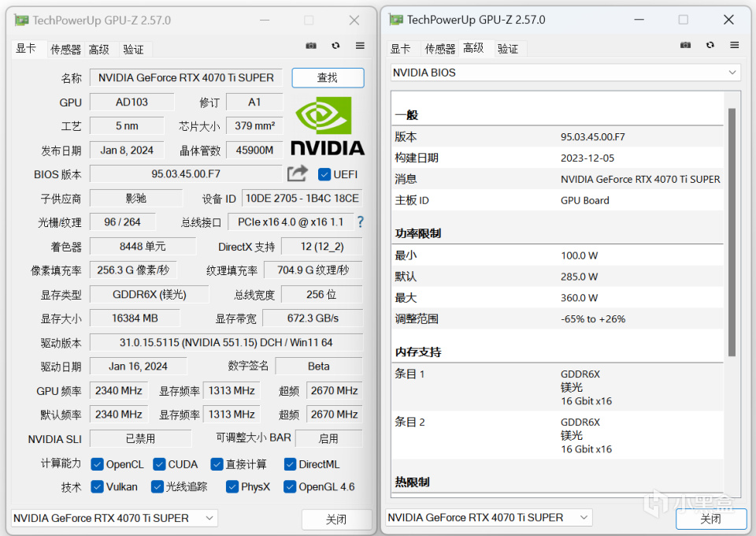The width and height of the screenshot is (756, 536).
Task: Toggle the 直接计算 checkbox
Action: tap(217, 464)
